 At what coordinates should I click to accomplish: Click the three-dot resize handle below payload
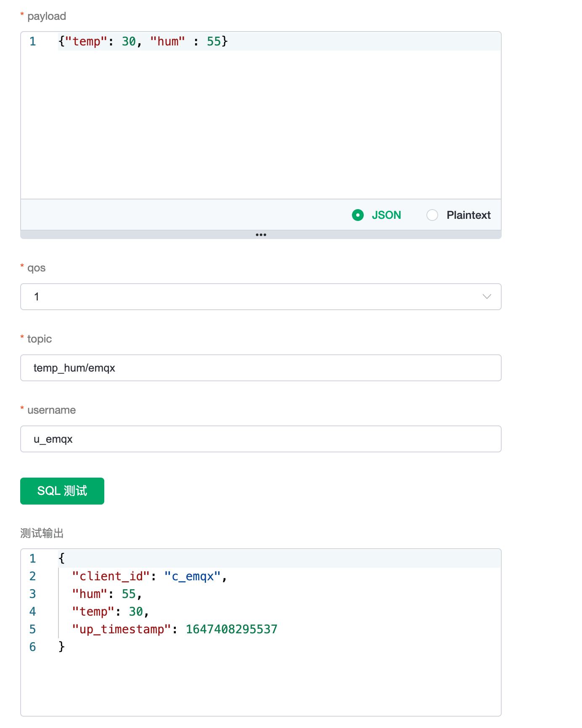(261, 235)
